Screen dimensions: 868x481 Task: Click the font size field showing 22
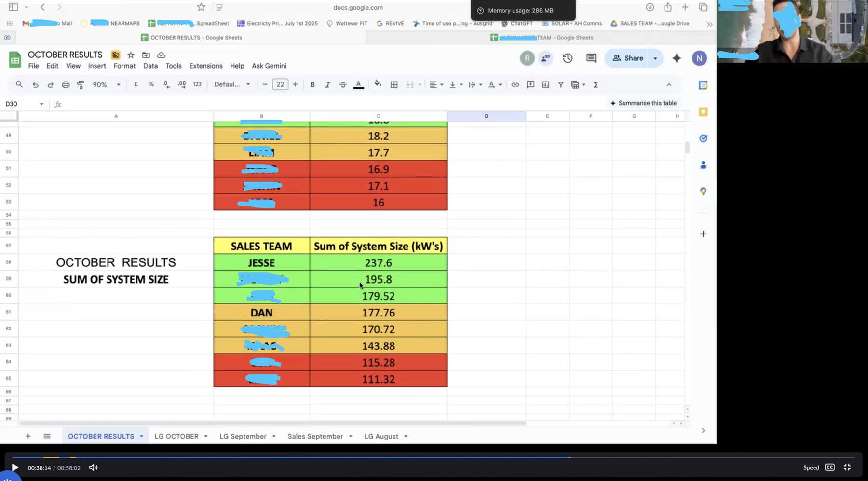point(280,84)
